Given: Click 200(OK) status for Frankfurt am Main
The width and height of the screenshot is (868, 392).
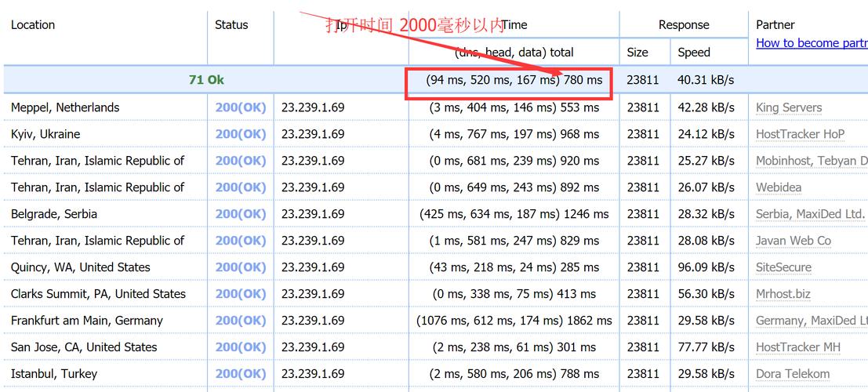Looking at the screenshot, I should [241, 321].
